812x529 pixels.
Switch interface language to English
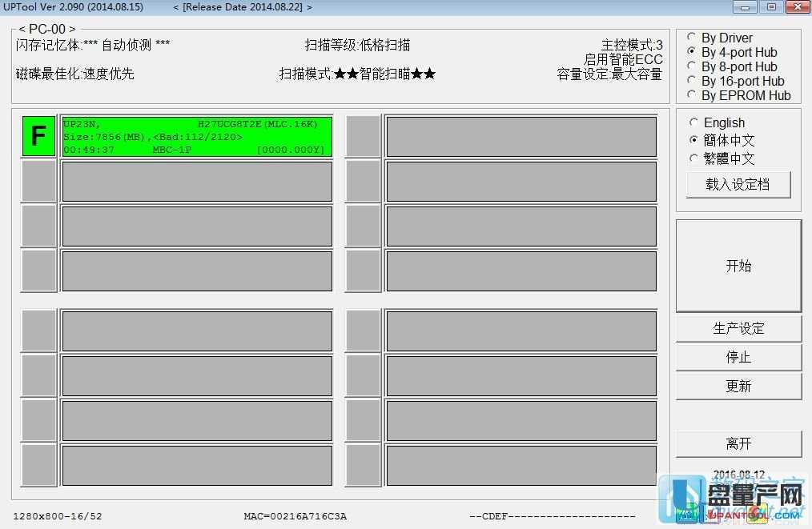point(693,122)
